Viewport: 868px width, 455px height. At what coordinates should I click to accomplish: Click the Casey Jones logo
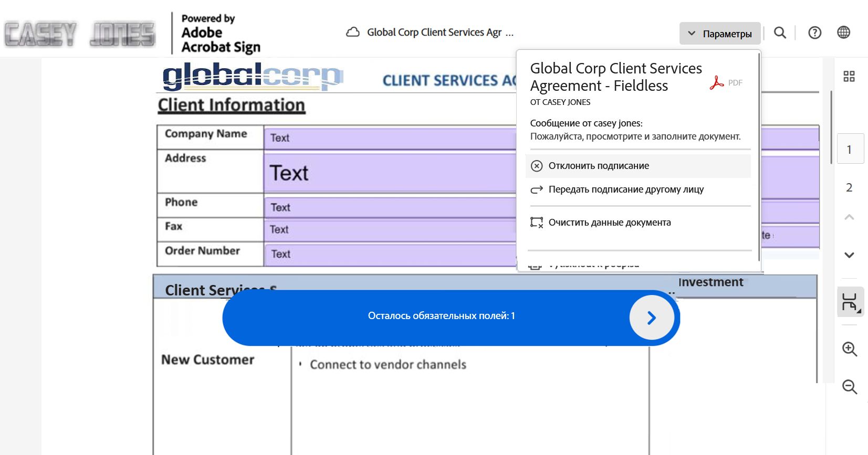coord(80,35)
